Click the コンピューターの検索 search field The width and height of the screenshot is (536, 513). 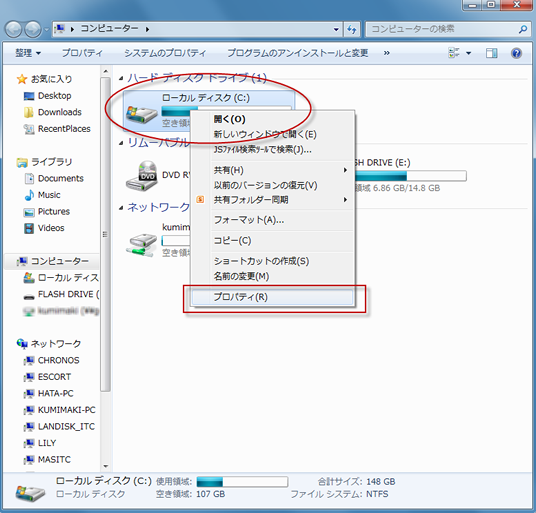point(444,29)
